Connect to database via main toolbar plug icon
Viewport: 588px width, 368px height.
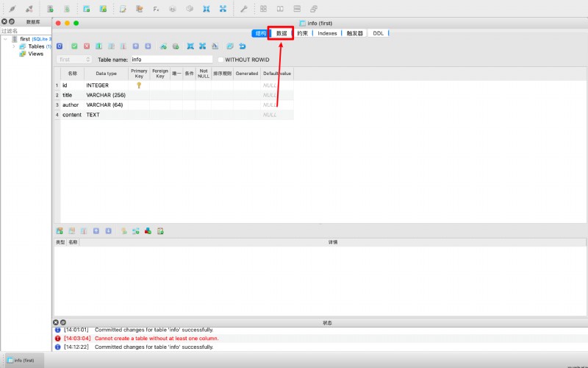[12, 9]
